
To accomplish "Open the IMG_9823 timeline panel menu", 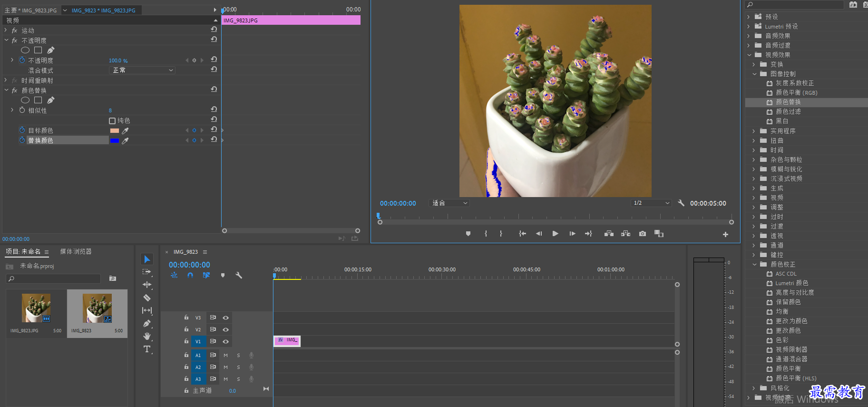I will pyautogui.click(x=205, y=252).
